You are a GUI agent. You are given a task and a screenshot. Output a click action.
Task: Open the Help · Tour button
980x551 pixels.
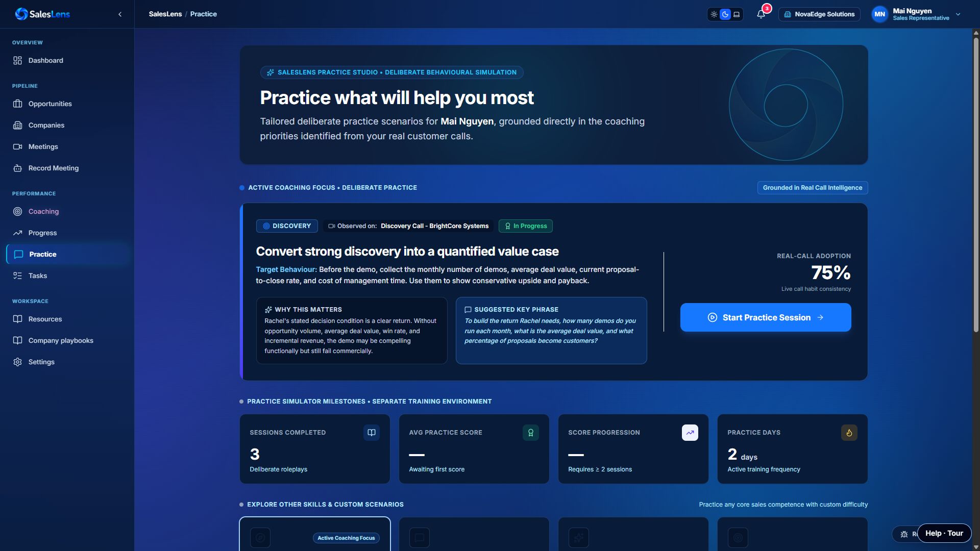coord(944,533)
